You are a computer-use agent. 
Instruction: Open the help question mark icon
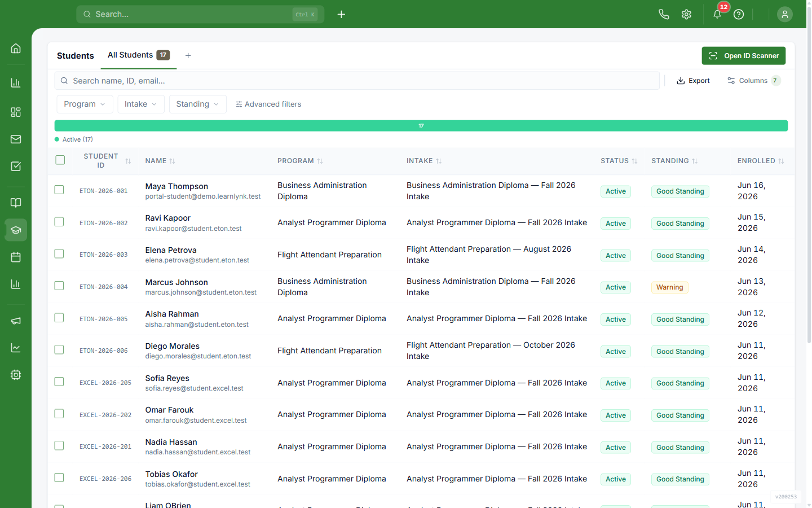(739, 14)
